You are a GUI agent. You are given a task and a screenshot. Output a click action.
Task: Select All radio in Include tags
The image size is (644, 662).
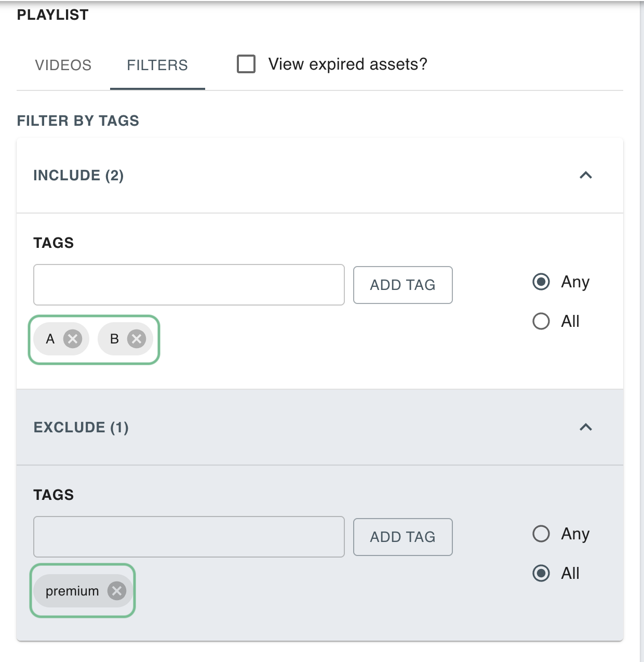pos(541,321)
